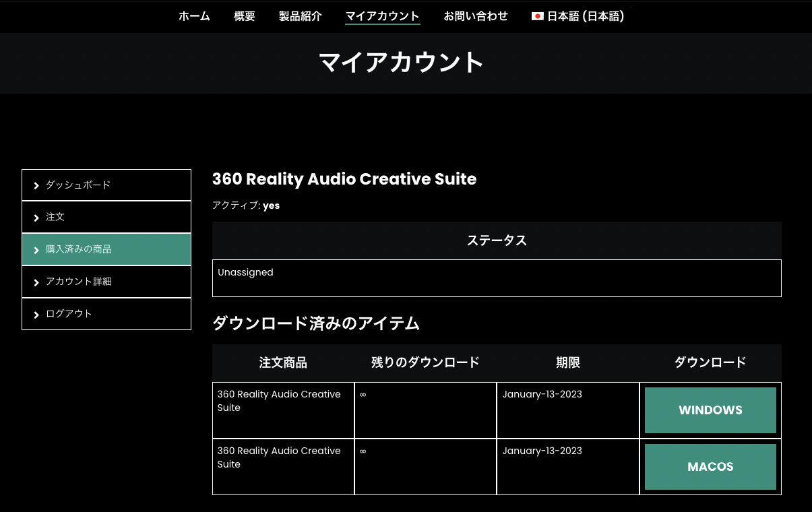Click the product name in the WINDOWS row

coord(279,401)
